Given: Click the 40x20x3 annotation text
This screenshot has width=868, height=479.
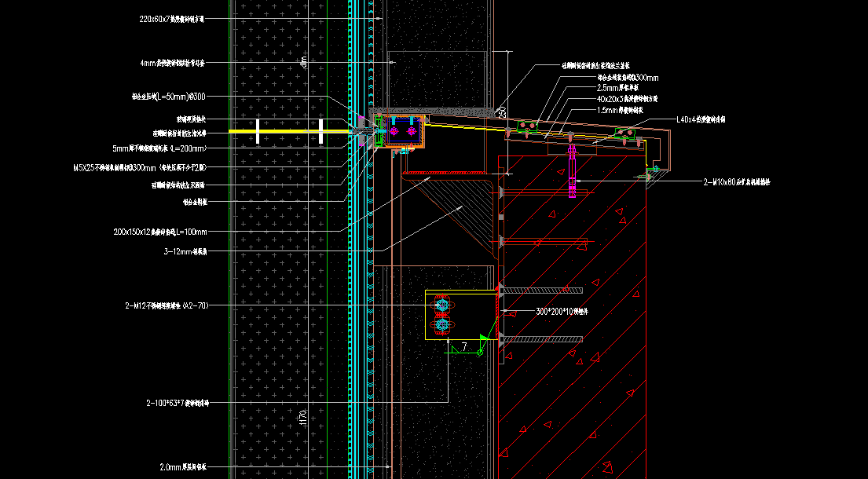Looking at the screenshot, I should [627, 99].
